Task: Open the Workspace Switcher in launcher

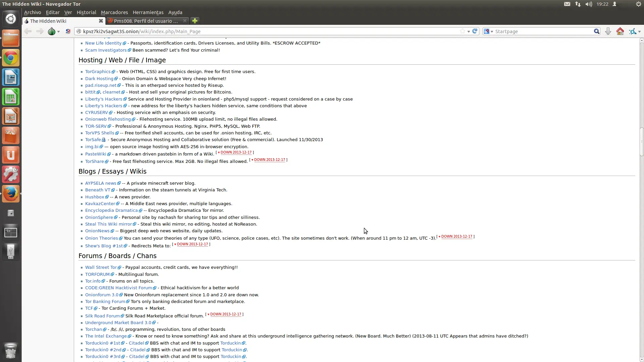Action: pos(11,233)
